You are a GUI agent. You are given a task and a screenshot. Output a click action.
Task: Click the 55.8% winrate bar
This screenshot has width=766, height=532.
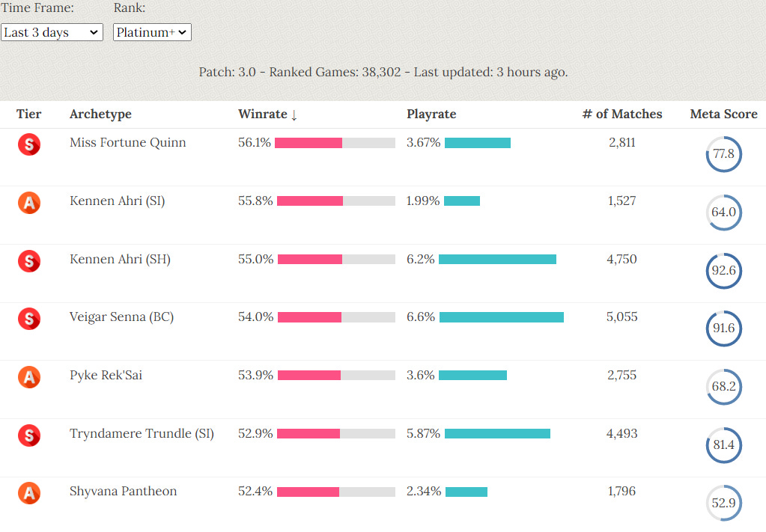[x=336, y=201]
